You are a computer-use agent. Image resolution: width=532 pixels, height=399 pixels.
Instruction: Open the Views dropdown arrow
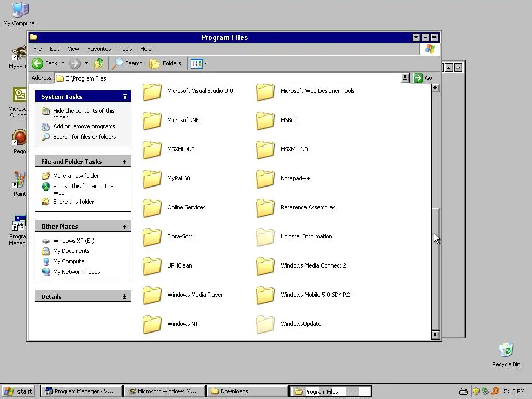205,63
